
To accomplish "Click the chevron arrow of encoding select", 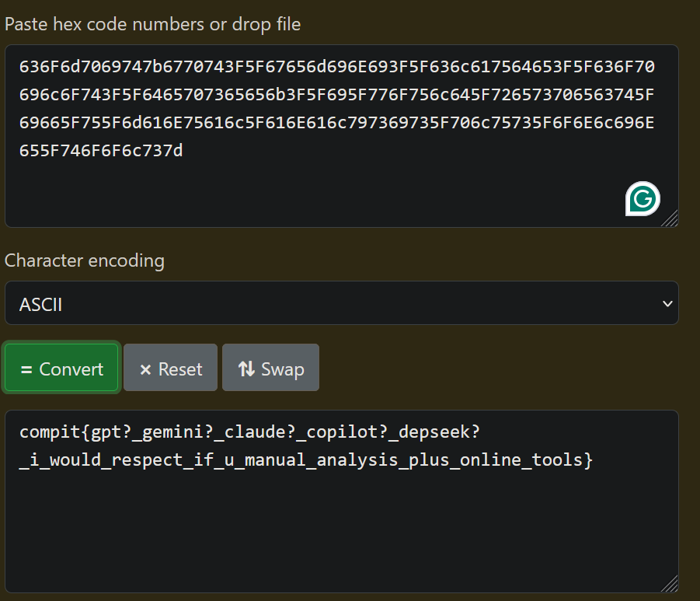I will pos(667,303).
